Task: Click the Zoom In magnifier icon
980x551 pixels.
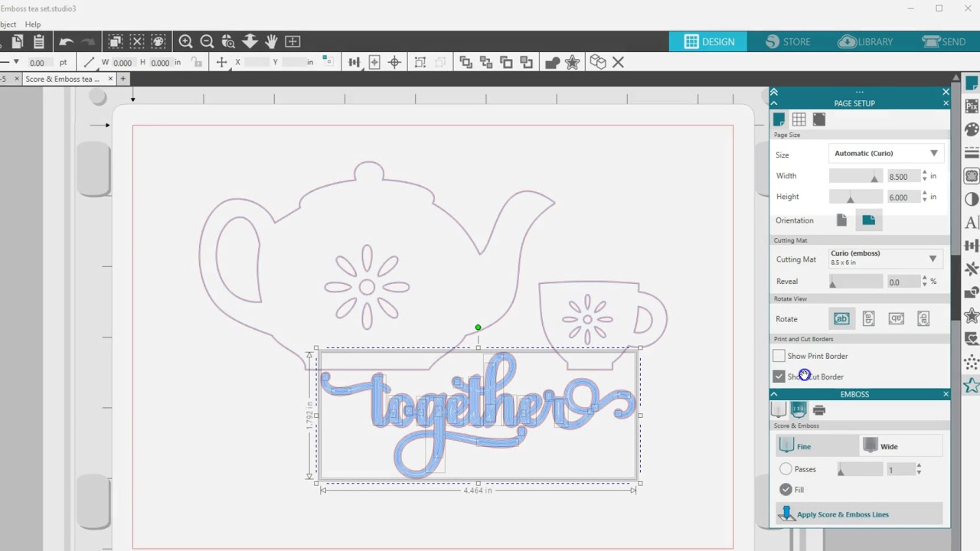Action: coord(185,41)
